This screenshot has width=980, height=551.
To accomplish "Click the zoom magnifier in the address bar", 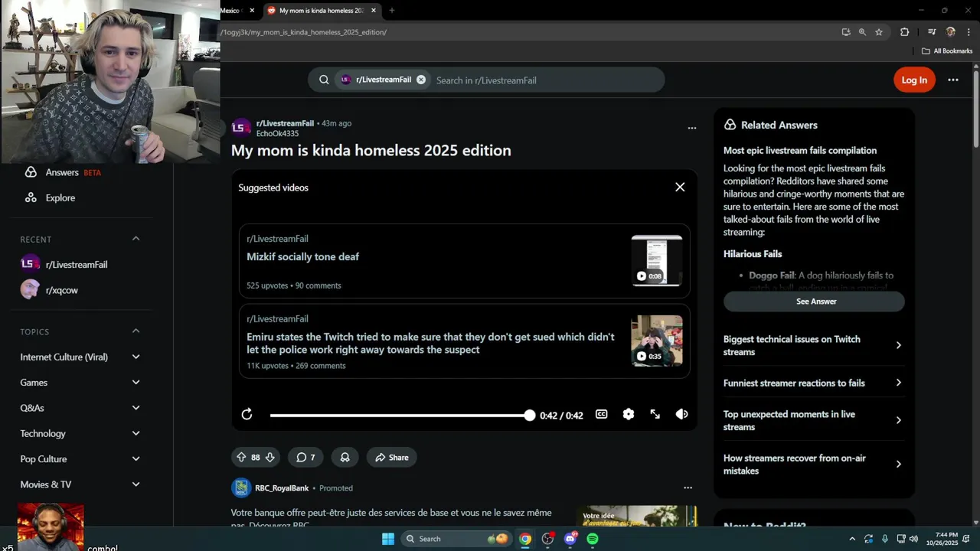I will click(862, 32).
